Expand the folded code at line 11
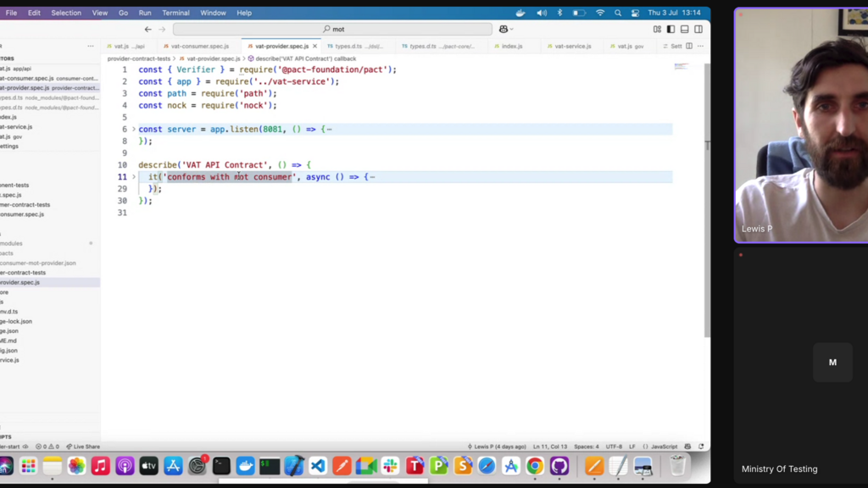Screen dimensions: 868x488 click(x=133, y=177)
